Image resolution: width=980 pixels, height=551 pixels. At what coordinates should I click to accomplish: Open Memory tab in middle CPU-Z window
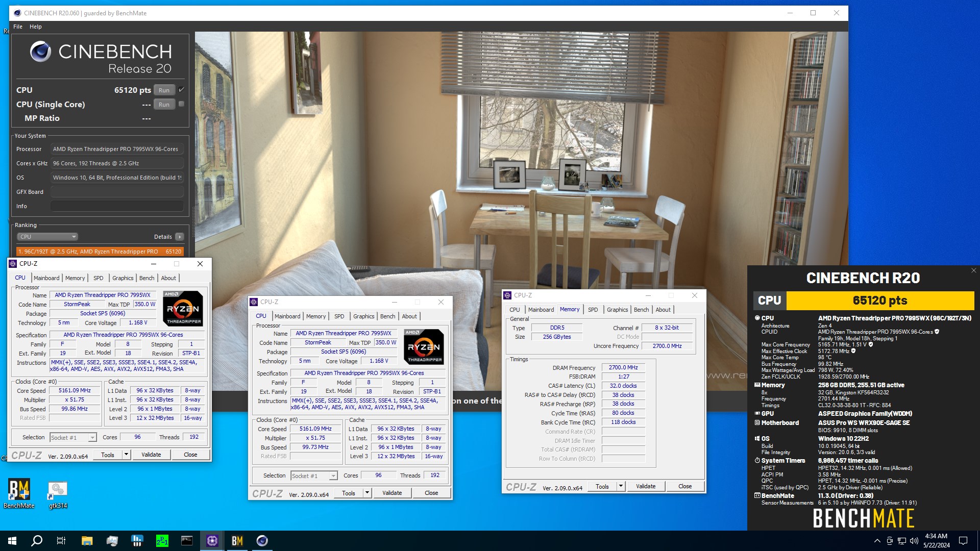pyautogui.click(x=316, y=316)
